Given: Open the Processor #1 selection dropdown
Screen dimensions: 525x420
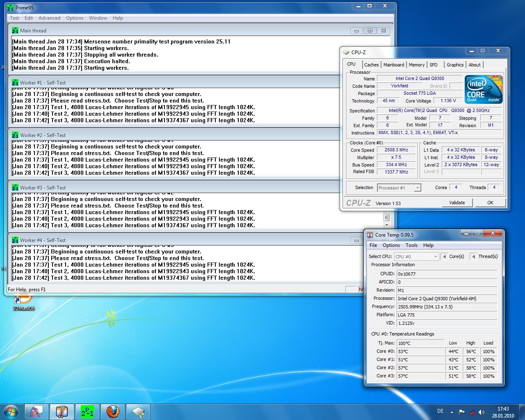Looking at the screenshot, I should [x=399, y=188].
